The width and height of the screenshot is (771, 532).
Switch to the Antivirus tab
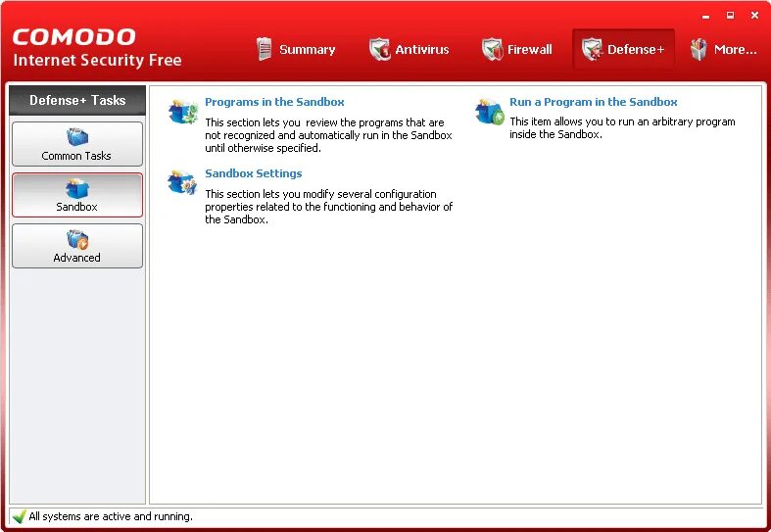tap(410, 49)
